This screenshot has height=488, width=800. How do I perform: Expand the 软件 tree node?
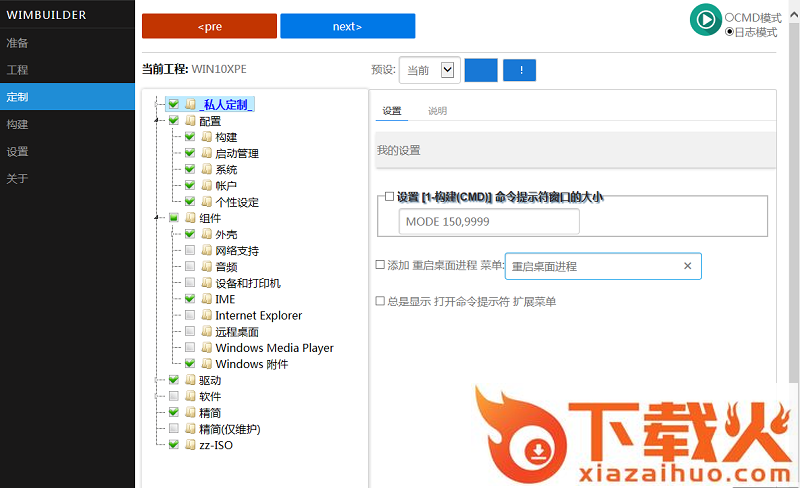tap(157, 396)
